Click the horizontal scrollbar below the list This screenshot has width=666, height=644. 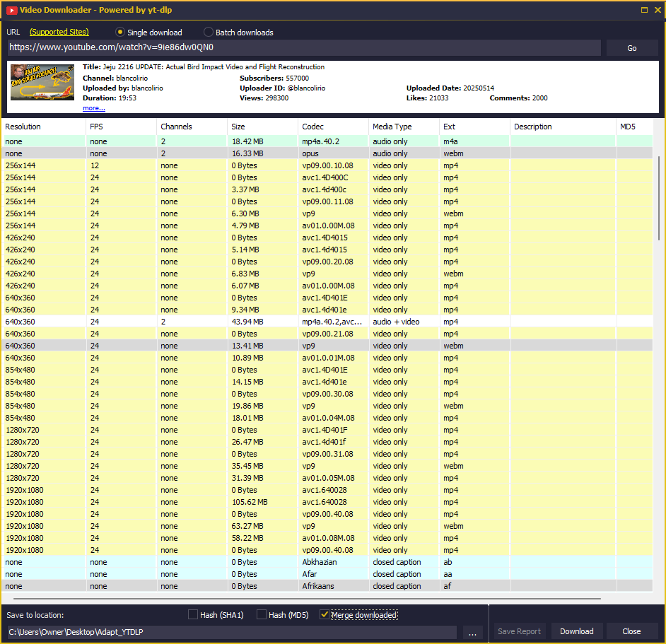tap(307, 599)
